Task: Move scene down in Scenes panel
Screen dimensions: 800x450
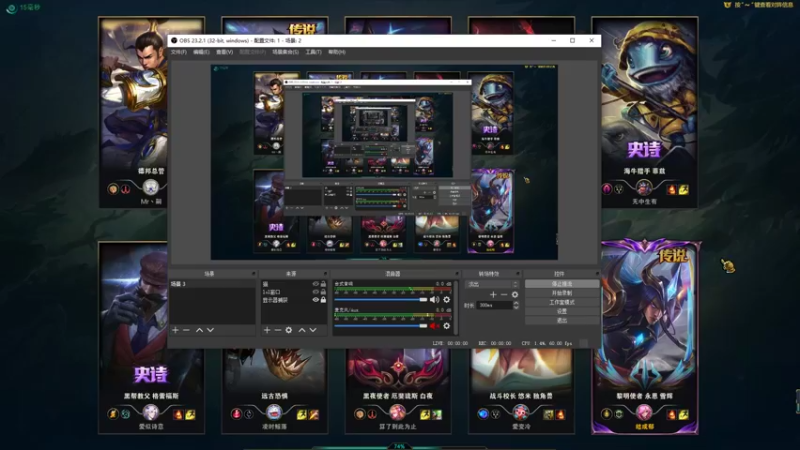Action: (210, 330)
